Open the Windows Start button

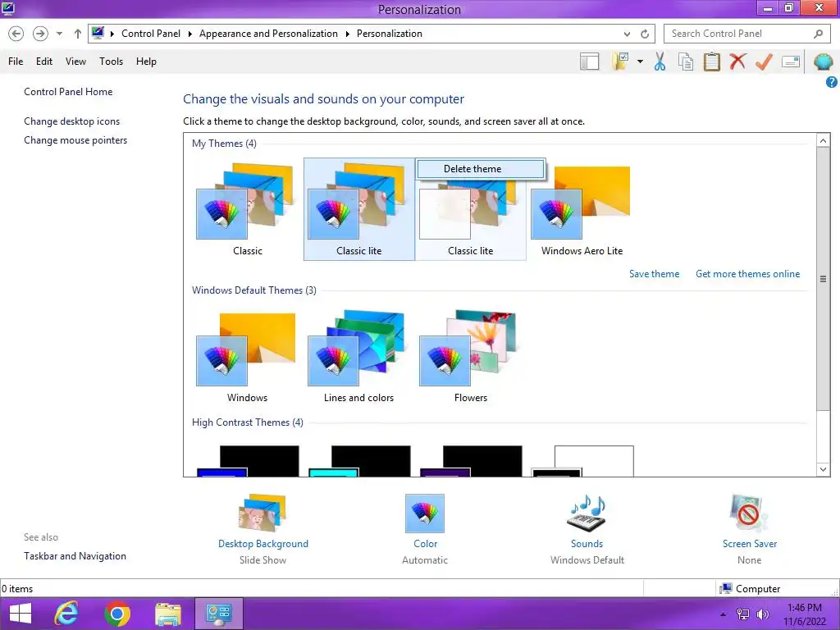tap(21, 614)
